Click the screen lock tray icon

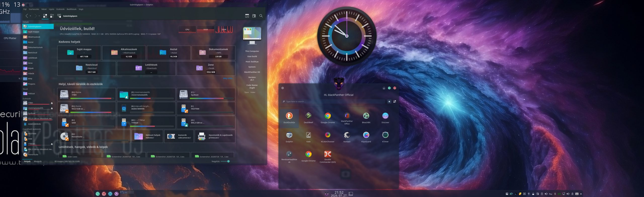[533, 194]
